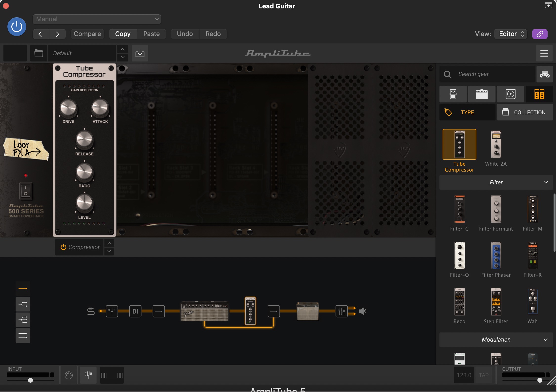Select the Rezo rack unit

(459, 302)
